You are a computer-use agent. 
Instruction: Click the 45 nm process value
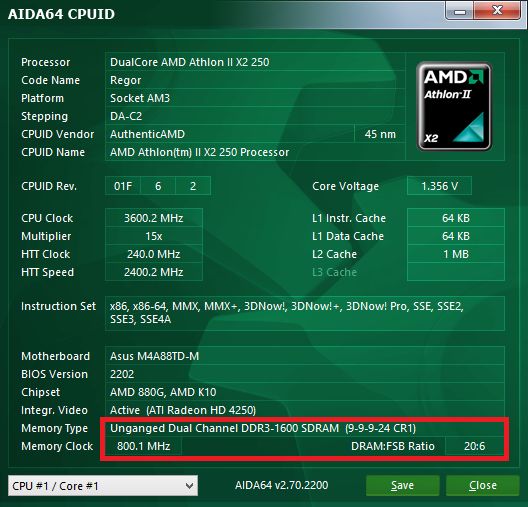380,134
